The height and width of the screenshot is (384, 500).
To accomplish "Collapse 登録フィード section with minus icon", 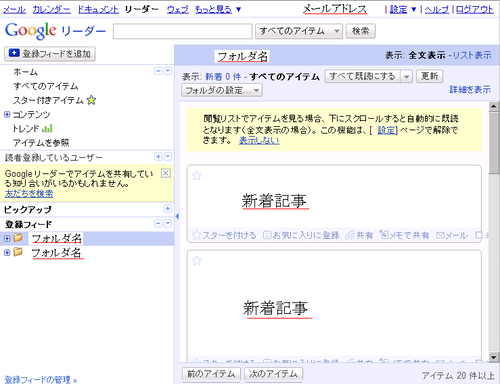I will point(158,224).
